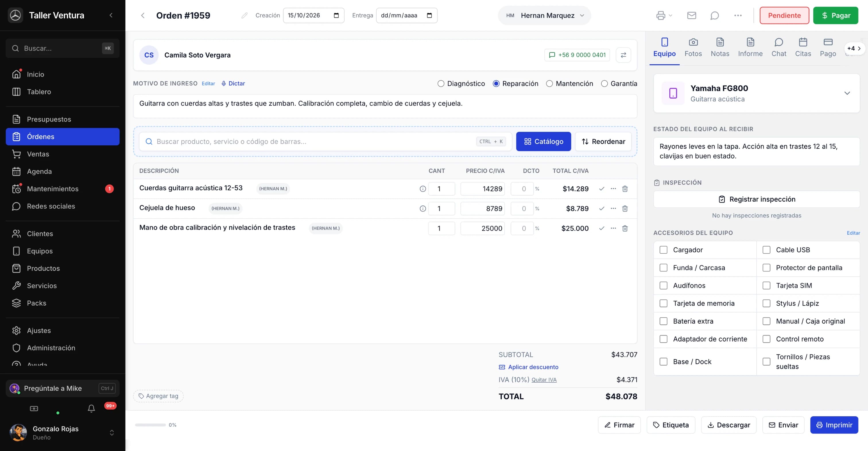Check the Control remoto accessory box
Viewport: 868px width, 451px height.
[x=766, y=339]
